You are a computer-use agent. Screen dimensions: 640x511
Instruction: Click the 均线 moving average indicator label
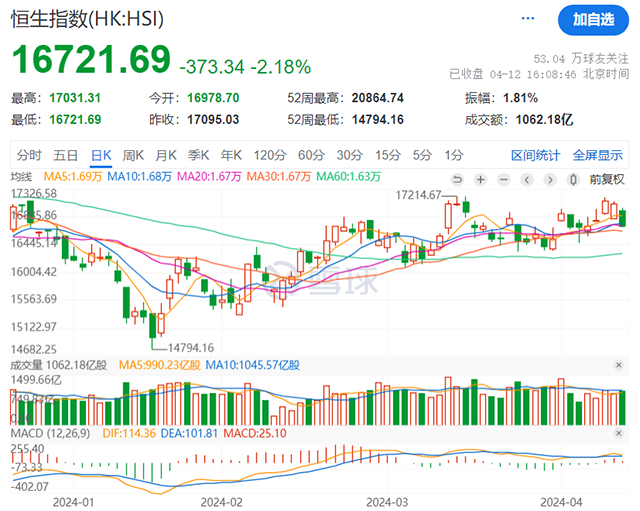point(21,177)
